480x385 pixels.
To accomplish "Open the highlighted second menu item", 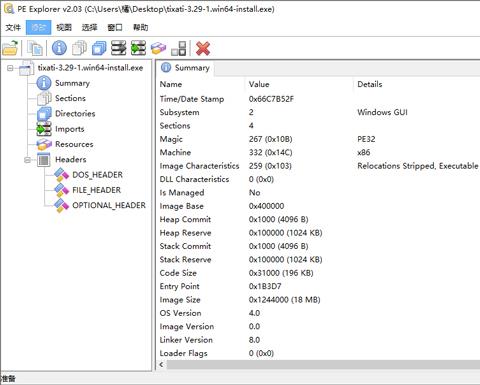I will pyautogui.click(x=38, y=27).
